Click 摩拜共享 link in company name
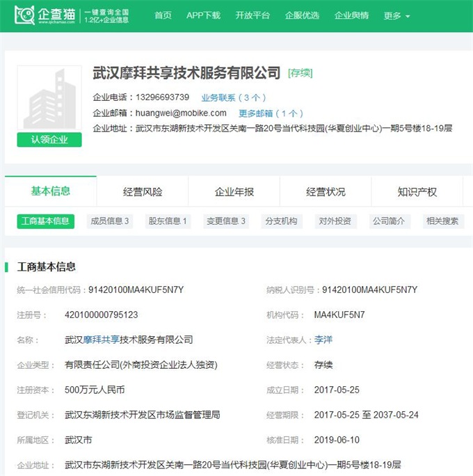 click(x=102, y=340)
